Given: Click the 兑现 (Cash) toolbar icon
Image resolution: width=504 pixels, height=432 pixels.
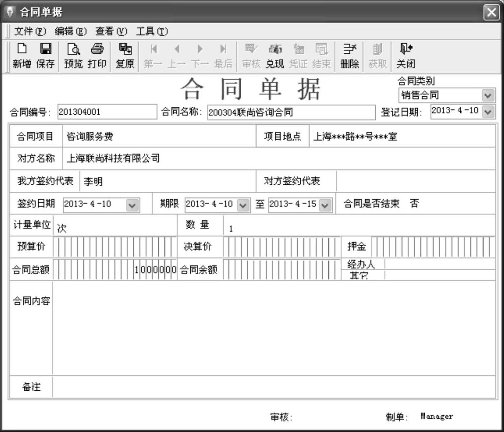Looking at the screenshot, I should (x=274, y=56).
